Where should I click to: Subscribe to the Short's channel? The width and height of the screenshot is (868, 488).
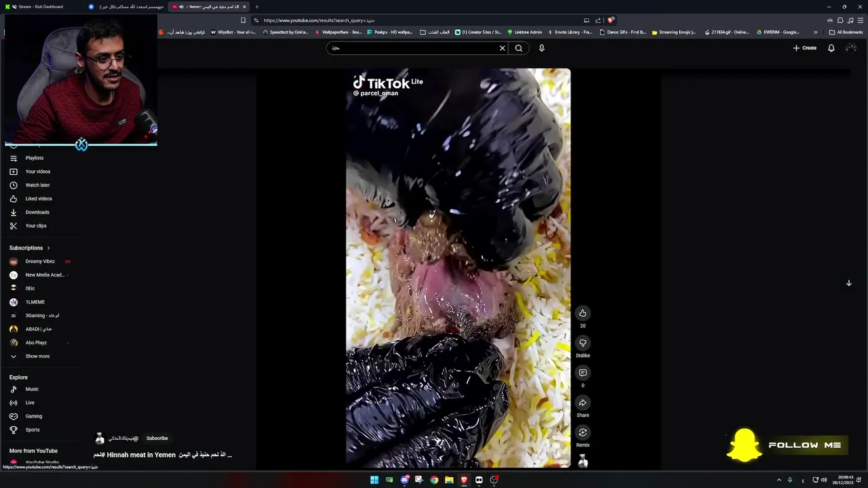point(157,439)
